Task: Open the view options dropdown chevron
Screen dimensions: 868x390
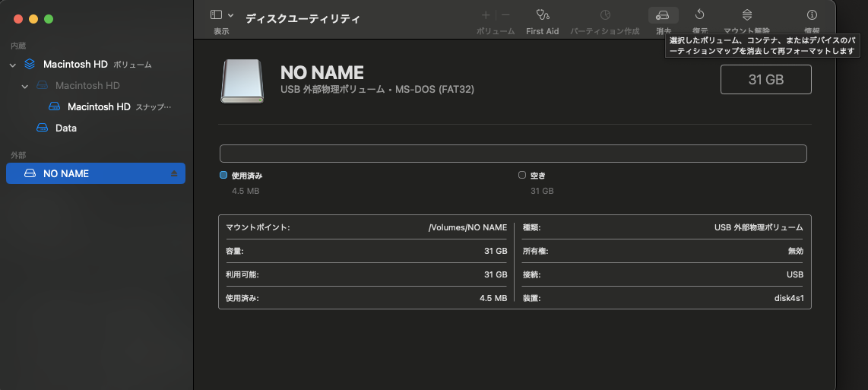Action: click(231, 15)
